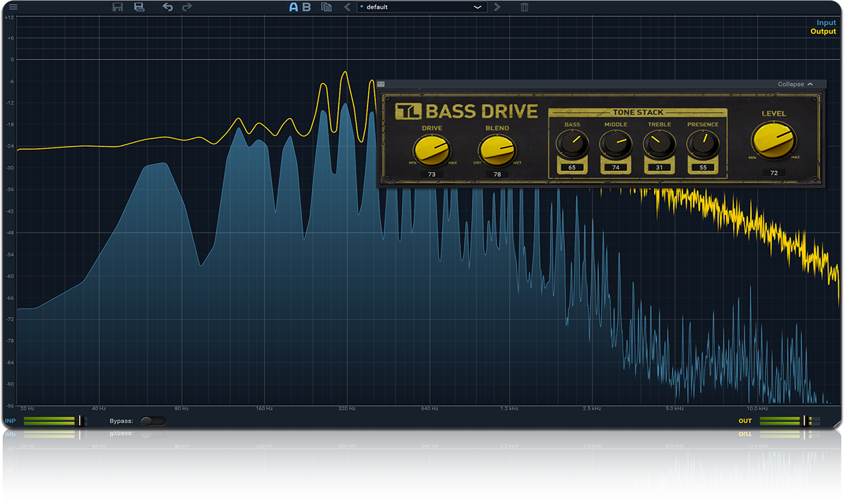Click the 0 dB level axis label
The width and height of the screenshot is (844, 504).
12,60
